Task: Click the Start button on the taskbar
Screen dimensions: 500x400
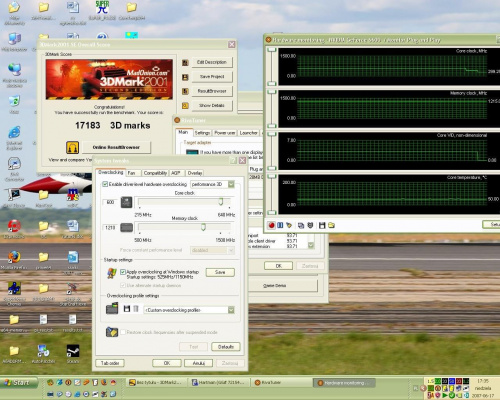Action: coord(18,382)
